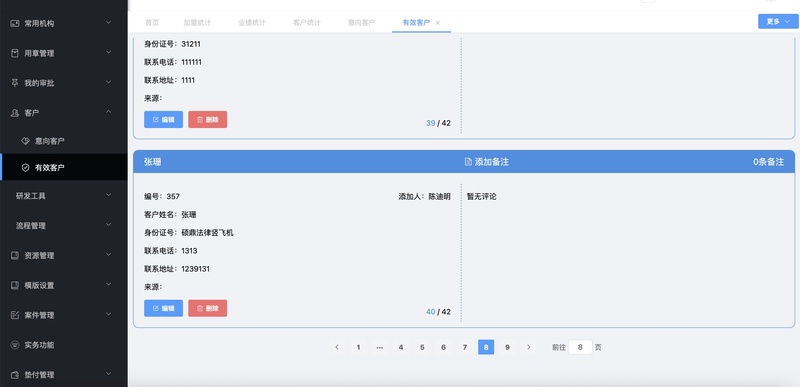Image resolution: width=800 pixels, height=387 pixels.
Task: Open the 更多 dropdown button
Action: click(x=778, y=21)
